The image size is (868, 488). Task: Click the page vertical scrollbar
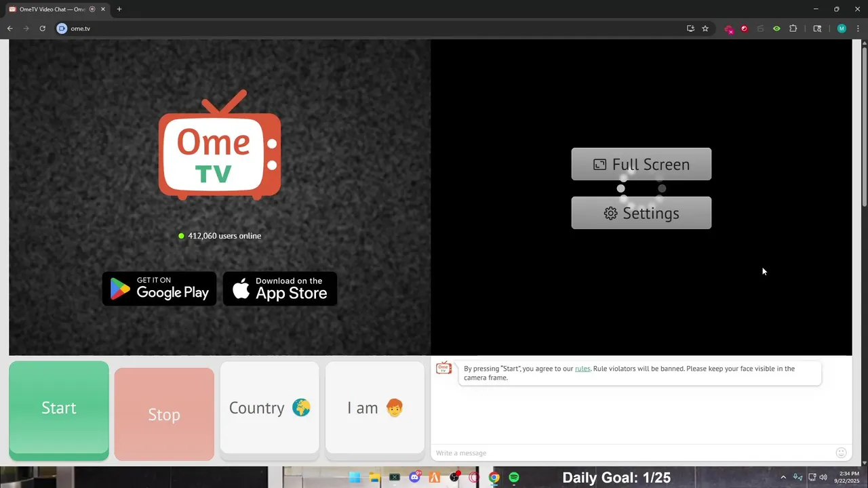(864, 126)
